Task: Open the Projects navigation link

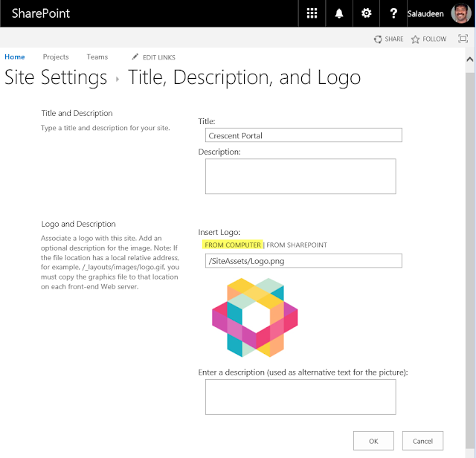Action: (x=56, y=57)
